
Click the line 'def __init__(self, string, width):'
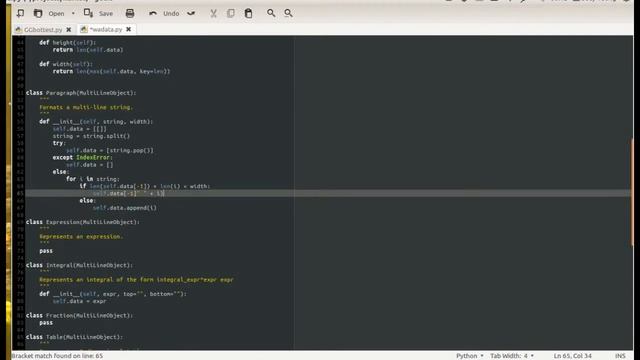[x=96, y=122]
